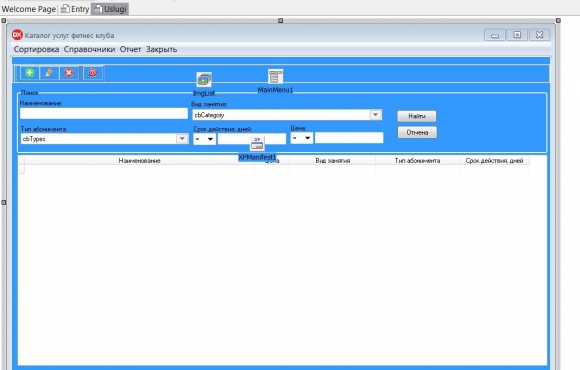The image size is (580, 370).
Task: Select the MainMenu1 component icon
Action: point(276,77)
